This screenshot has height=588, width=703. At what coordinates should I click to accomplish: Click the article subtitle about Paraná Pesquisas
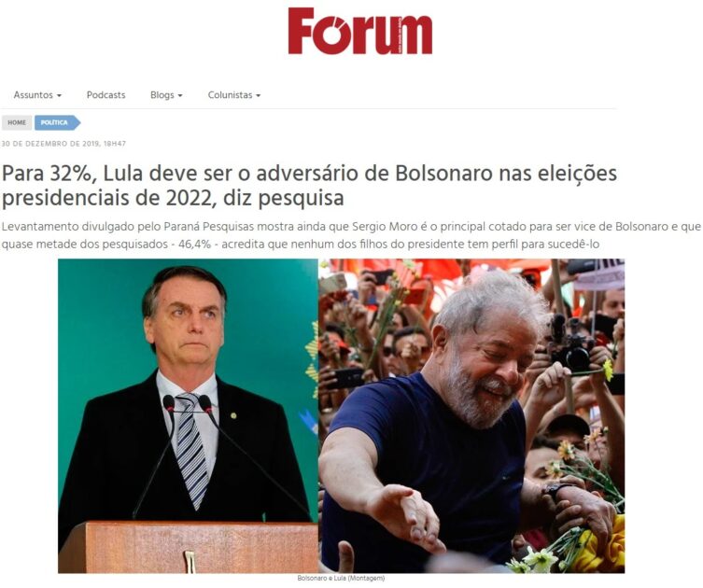[351, 236]
